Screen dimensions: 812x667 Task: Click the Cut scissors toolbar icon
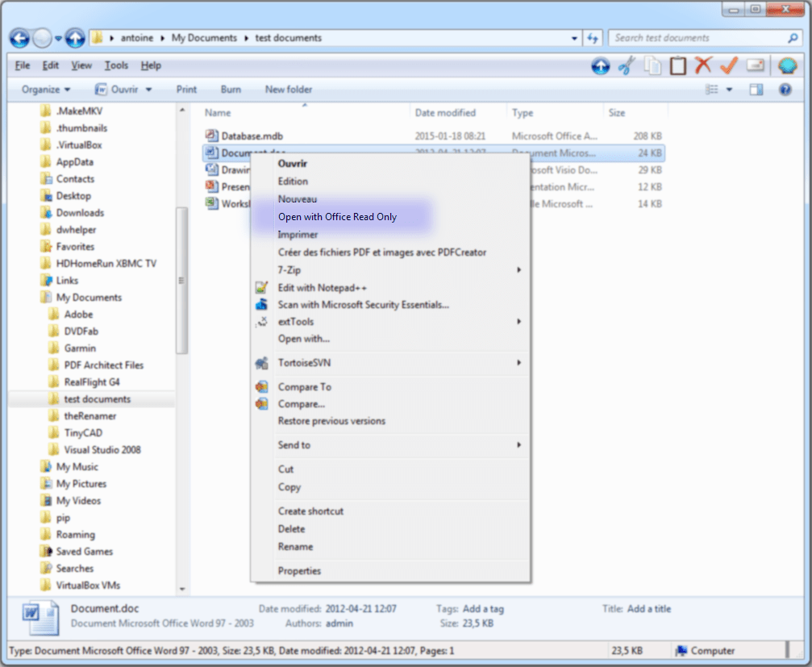pyautogui.click(x=627, y=66)
